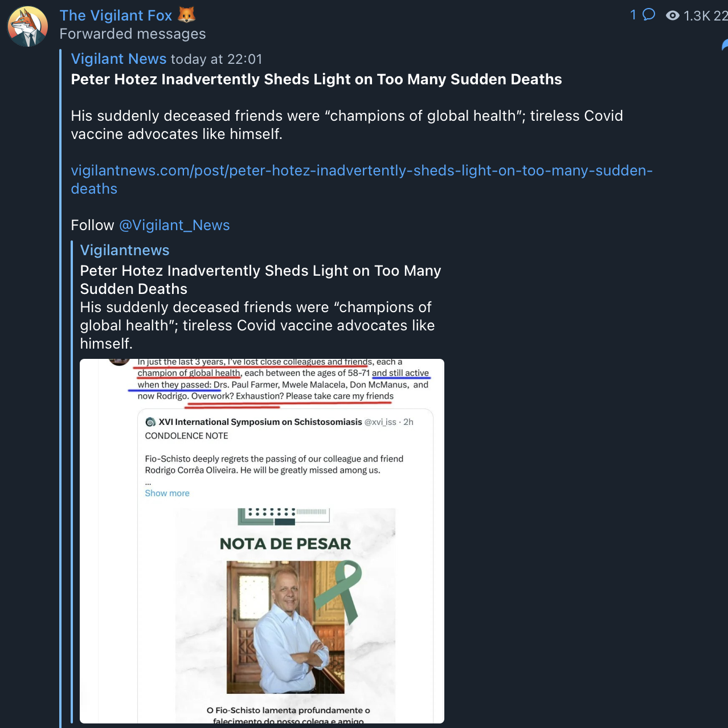This screenshot has height=728, width=728.
Task: Open The Vigilant Fox channel name
Action: tap(116, 15)
